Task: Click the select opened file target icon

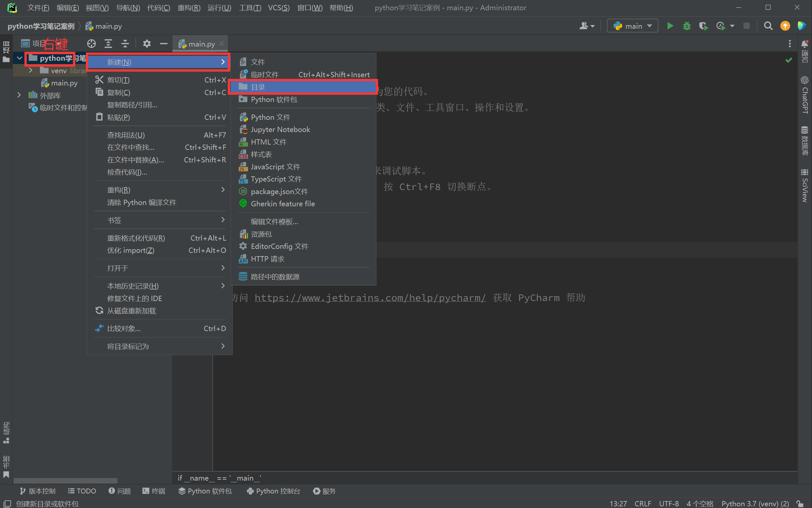Action: point(91,44)
